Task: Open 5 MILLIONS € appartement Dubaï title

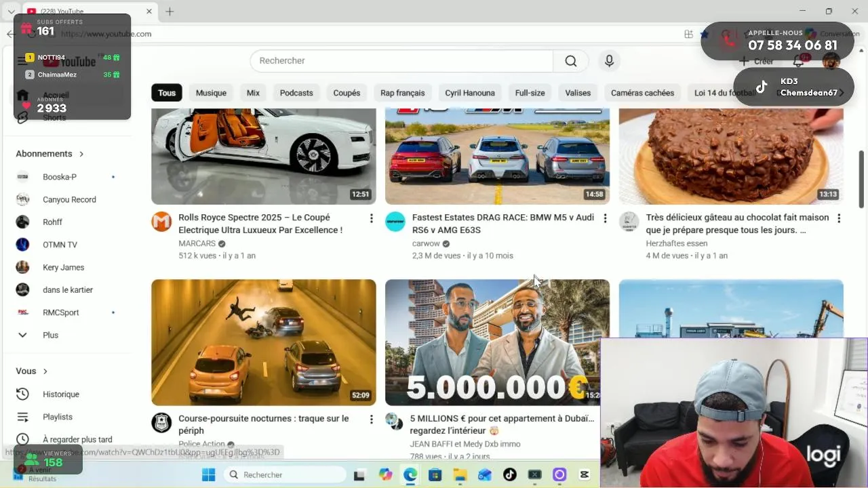Action: click(502, 424)
